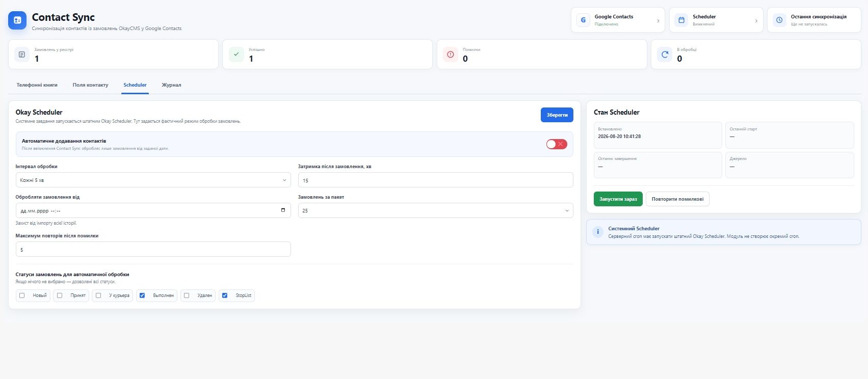Expand the Scheduler header card chevron

[x=756, y=21]
